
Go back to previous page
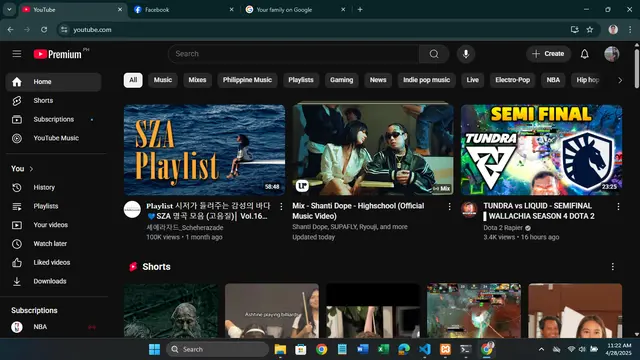tap(10, 29)
